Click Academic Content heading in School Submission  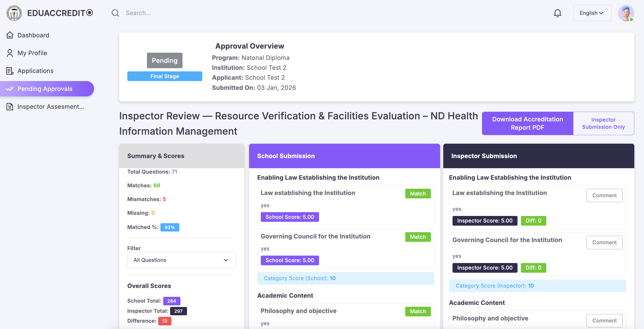(x=285, y=295)
